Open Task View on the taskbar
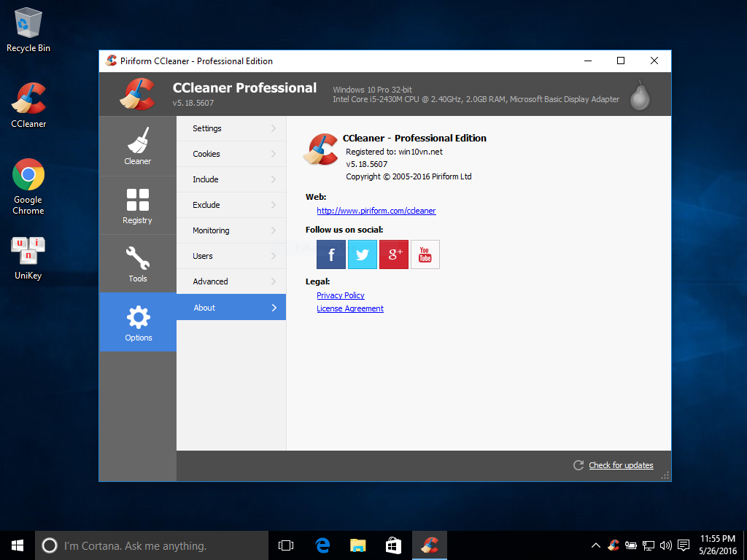This screenshot has width=747, height=560. 286,545
